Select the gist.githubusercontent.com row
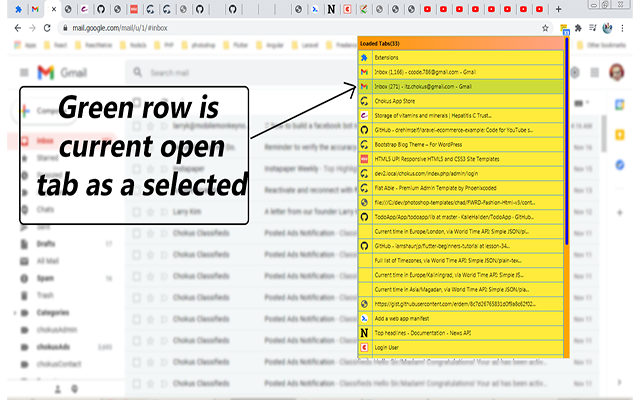640x400 pixels. 461,304
